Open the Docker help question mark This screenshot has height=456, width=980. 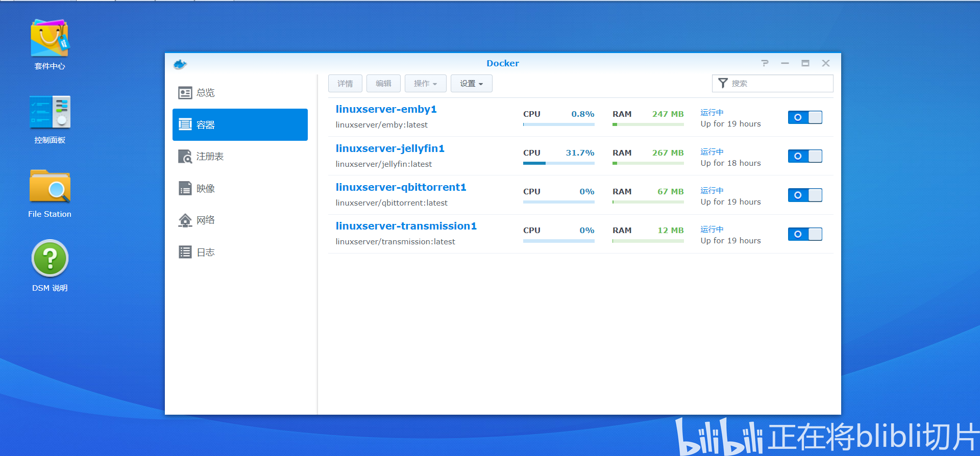coord(765,63)
